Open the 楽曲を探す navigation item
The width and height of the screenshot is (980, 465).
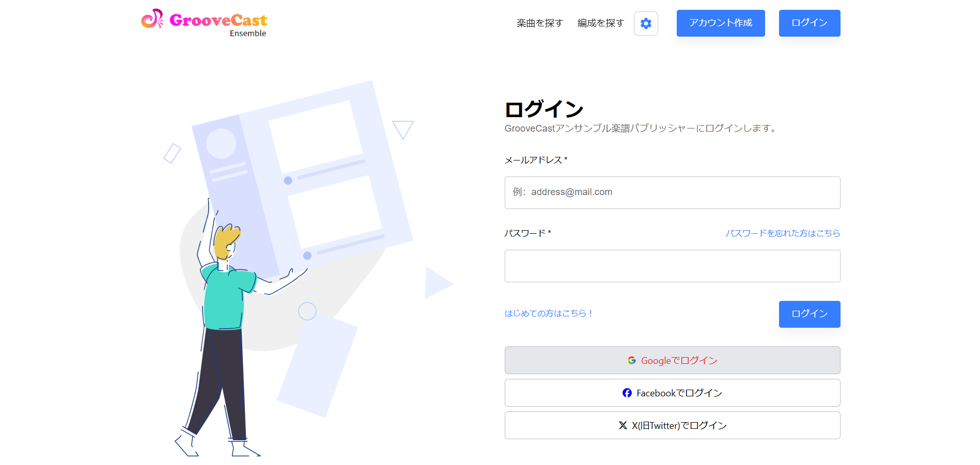[539, 23]
